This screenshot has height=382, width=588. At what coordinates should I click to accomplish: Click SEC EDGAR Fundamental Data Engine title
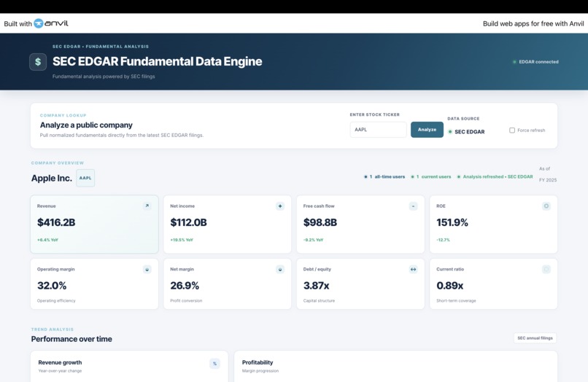pyautogui.click(x=157, y=61)
